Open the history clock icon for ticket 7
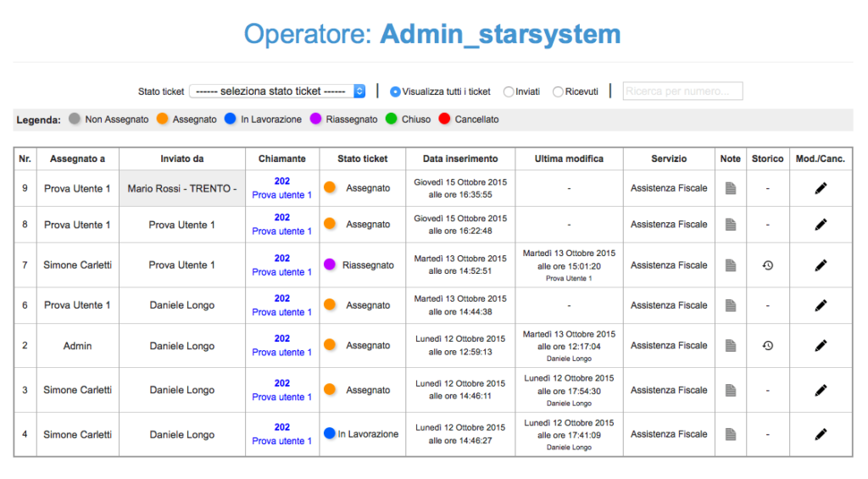This screenshot has width=868, height=479. (x=767, y=265)
